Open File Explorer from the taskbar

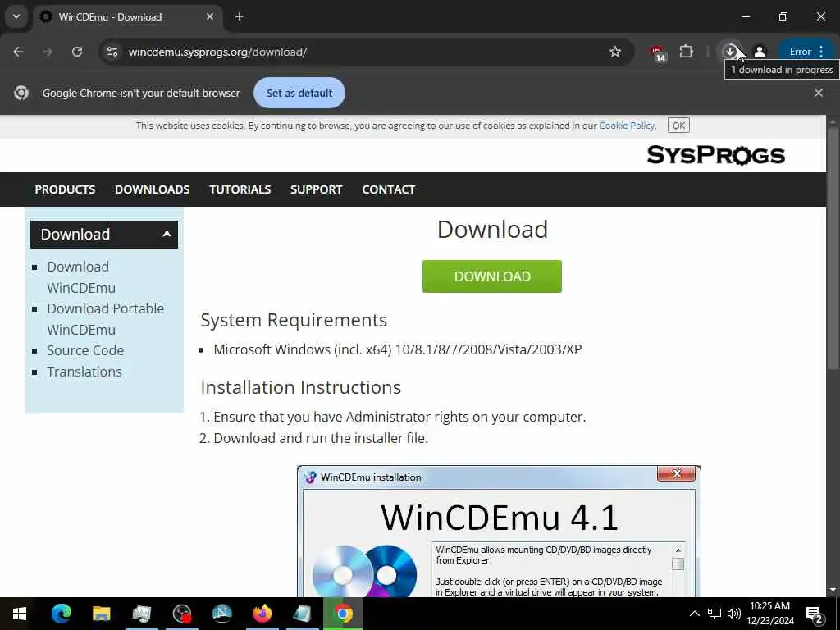point(101,614)
